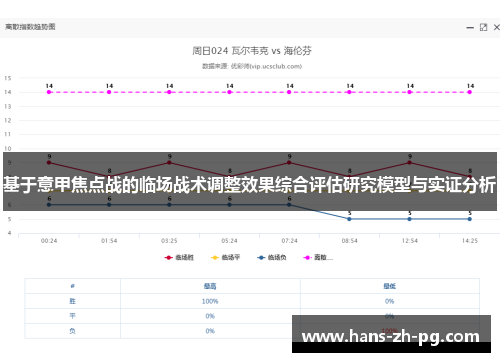
Task: Toggle the magenta 离散 legend series
Action: pyautogui.click(x=318, y=257)
